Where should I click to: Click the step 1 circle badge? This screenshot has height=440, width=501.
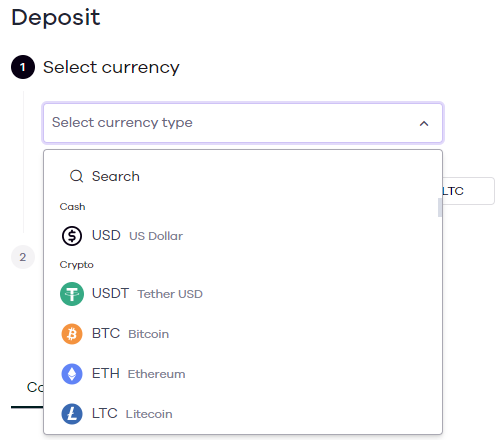pos(23,67)
